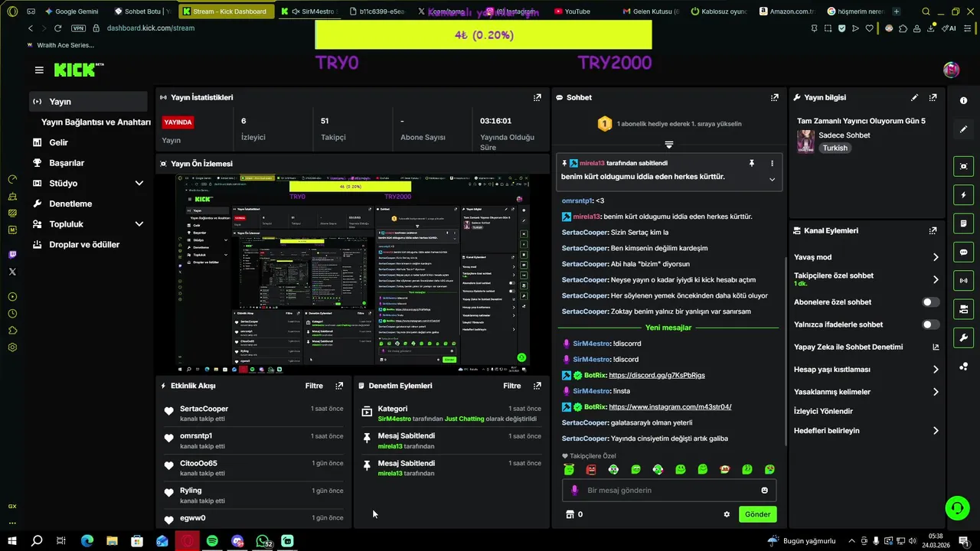980x551 pixels.
Task: Open the green headset support button
Action: pyautogui.click(x=956, y=507)
